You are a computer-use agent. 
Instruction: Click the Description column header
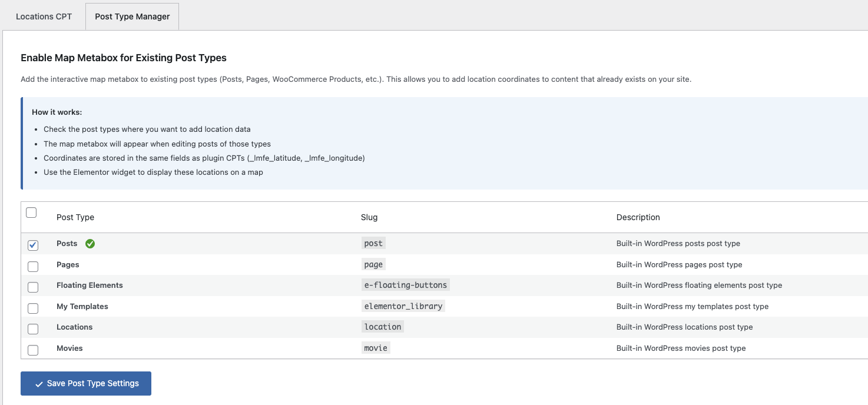click(638, 217)
